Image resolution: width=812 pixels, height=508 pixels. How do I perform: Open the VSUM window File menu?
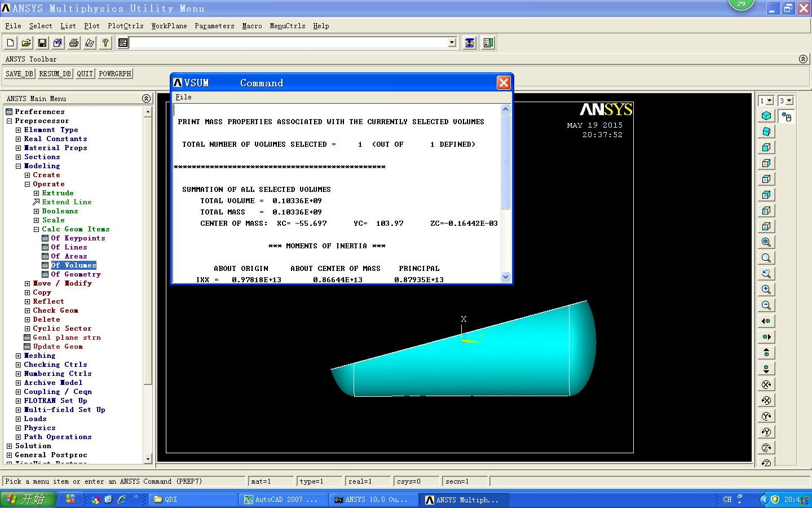coord(183,97)
